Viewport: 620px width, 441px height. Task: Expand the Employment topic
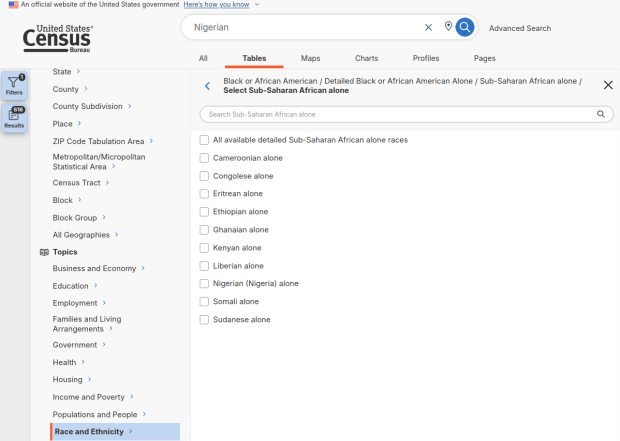79,303
